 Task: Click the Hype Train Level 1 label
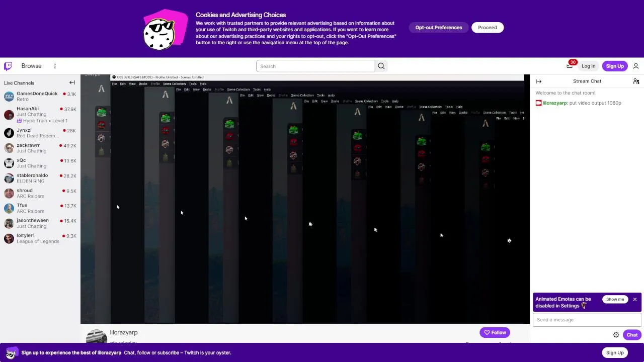(x=42, y=121)
